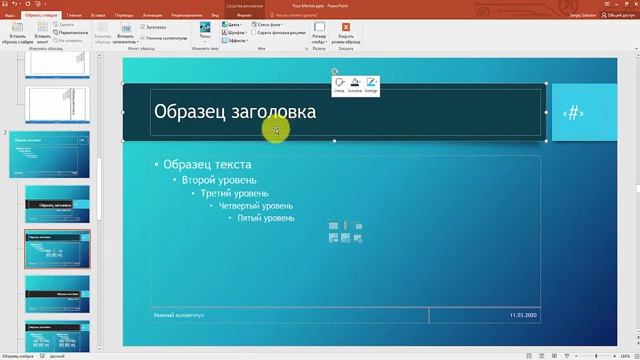Viewport: 640px width, 360px height.
Task: Open the Формат tab under drawing tools
Action: [244, 15]
